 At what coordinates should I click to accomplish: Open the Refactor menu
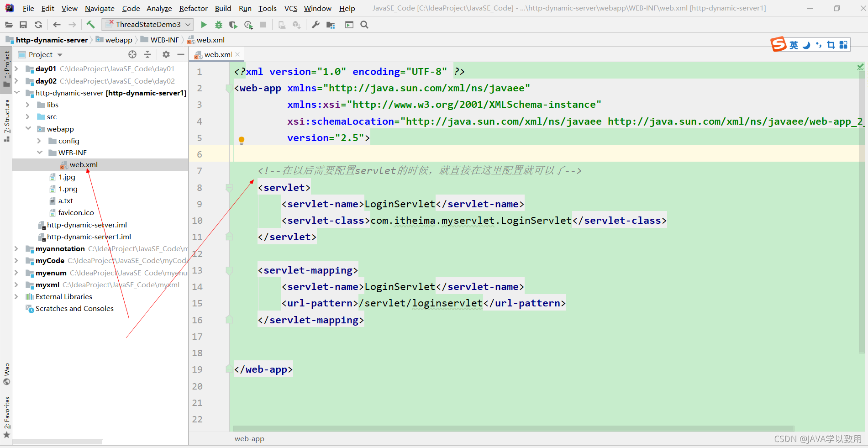click(193, 8)
